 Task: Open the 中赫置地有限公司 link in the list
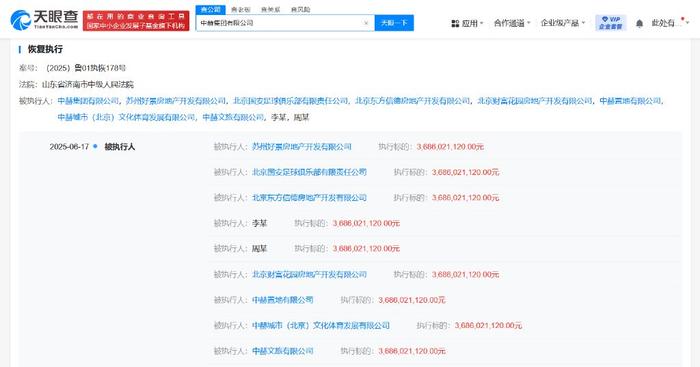tap(283, 300)
